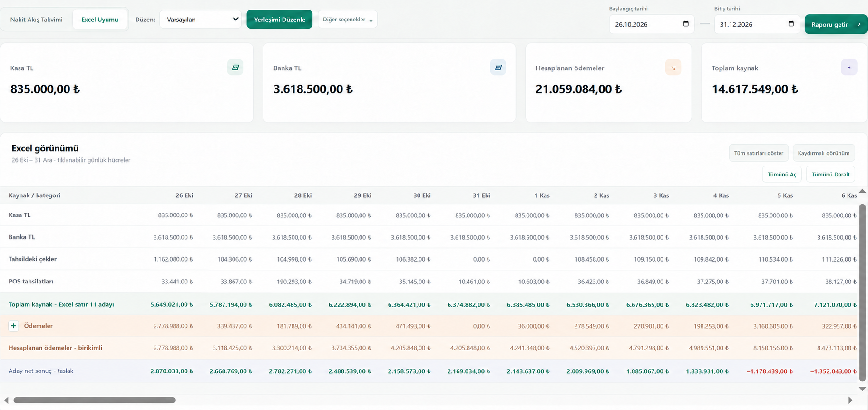Click the vertical scrollbar down arrow

pos(862,389)
